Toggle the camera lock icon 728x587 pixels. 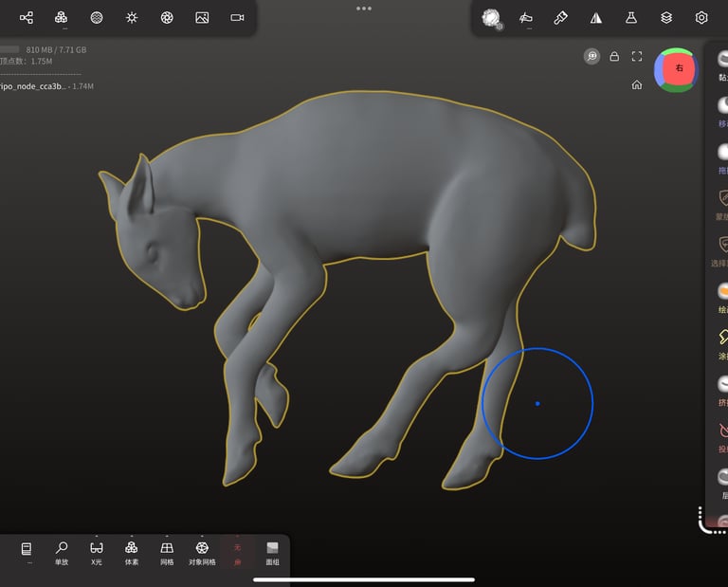[614, 57]
